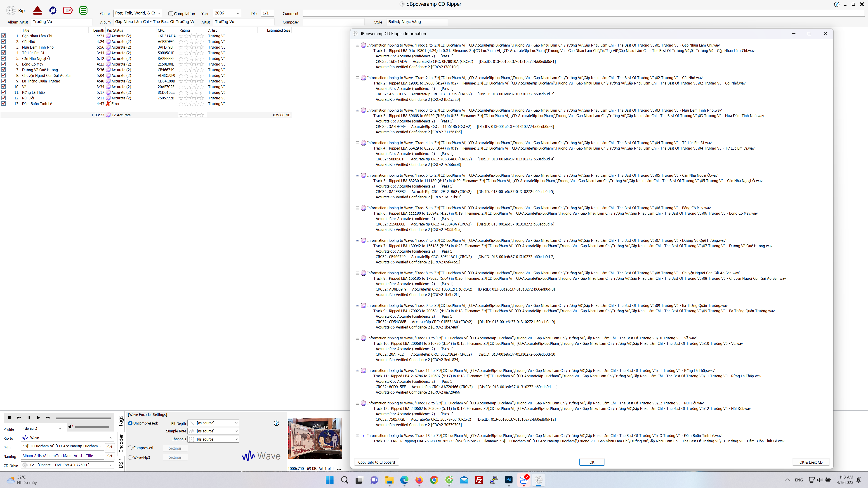Screen dimensions: 868x488
Task: Click the info icon for Track 13 log
Action: (x=363, y=435)
